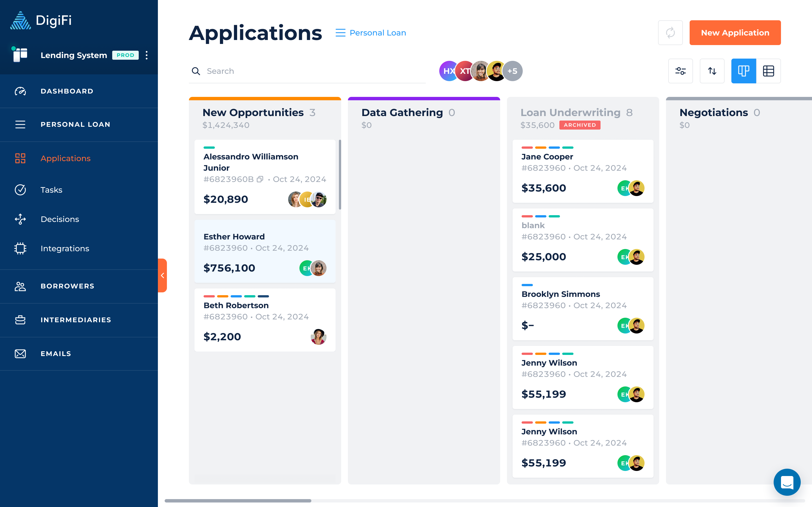Collapse the sidebar with orange arrow

(162, 275)
